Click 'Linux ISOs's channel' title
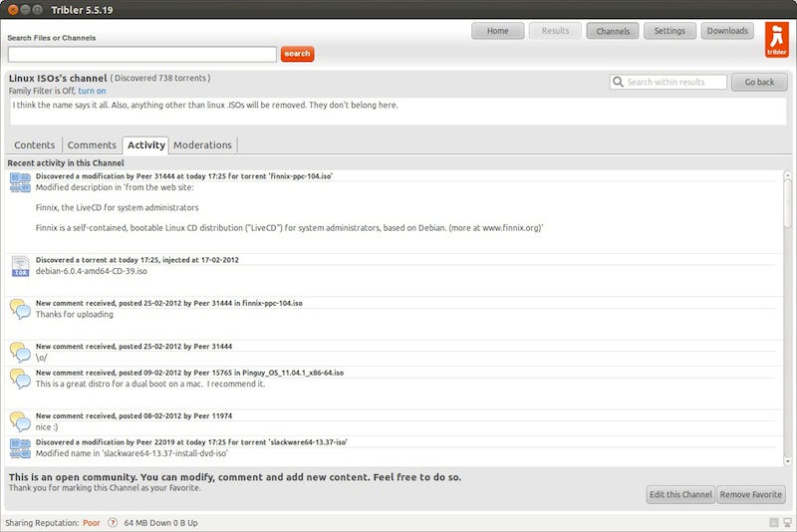The width and height of the screenshot is (797, 532). (58, 79)
